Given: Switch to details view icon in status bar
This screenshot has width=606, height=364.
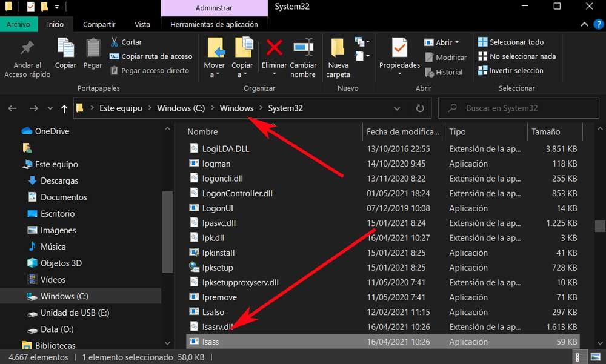Looking at the screenshot, I should coord(578,357).
